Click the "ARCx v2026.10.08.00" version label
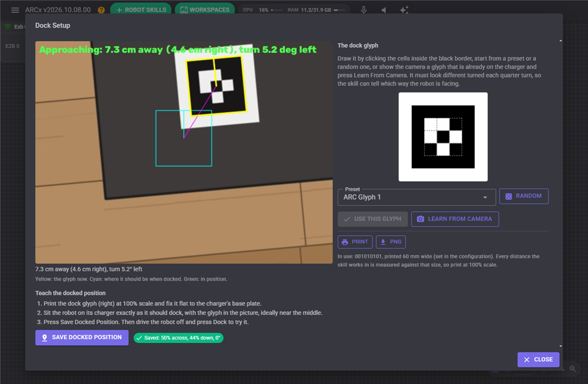The image size is (588, 384). tap(58, 10)
